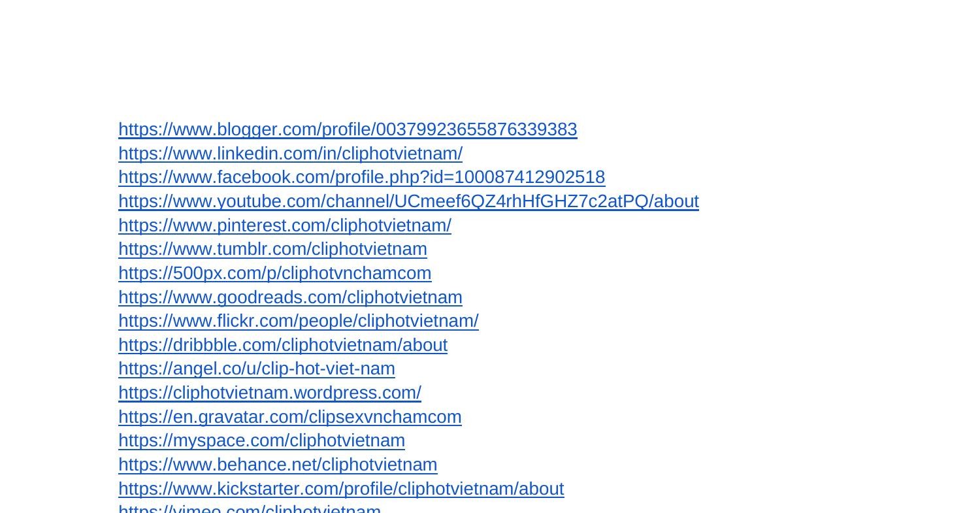
Task: Follow the Kickstarter profile about link
Action: coord(341,489)
